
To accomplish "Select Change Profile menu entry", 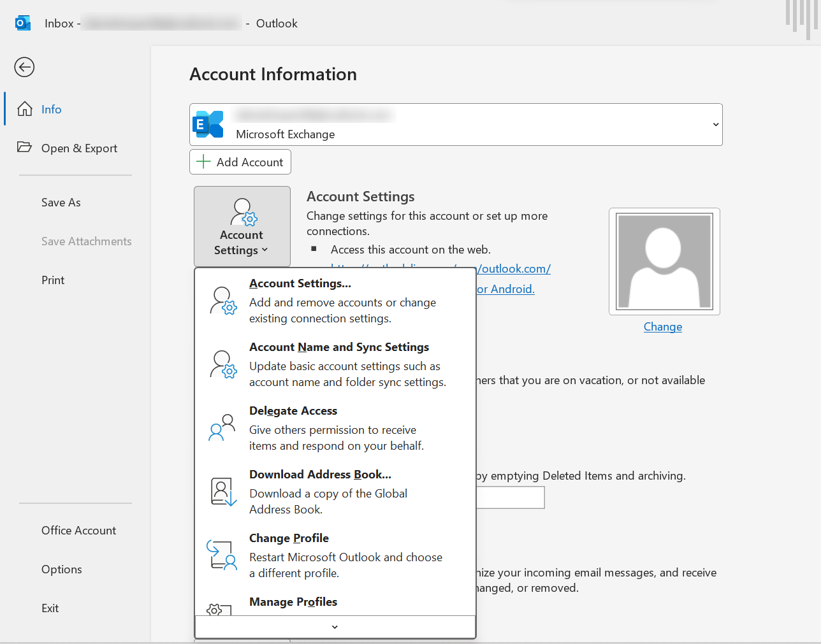I will pyautogui.click(x=335, y=555).
